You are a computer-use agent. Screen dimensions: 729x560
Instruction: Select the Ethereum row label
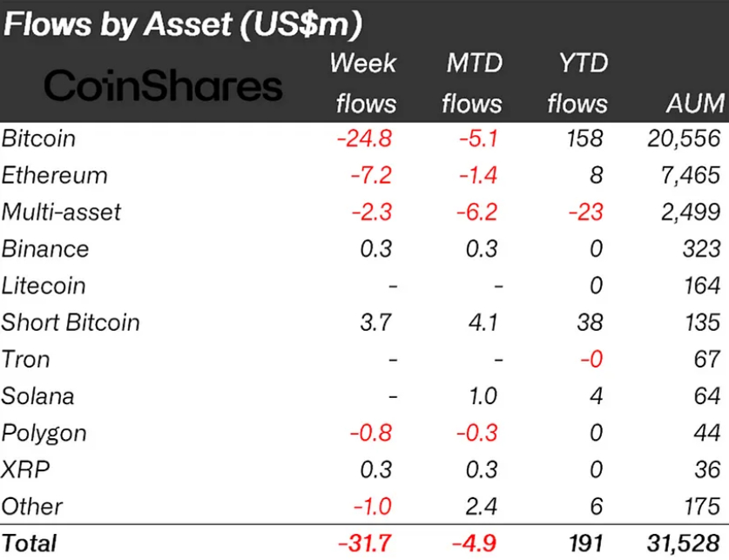(x=54, y=175)
